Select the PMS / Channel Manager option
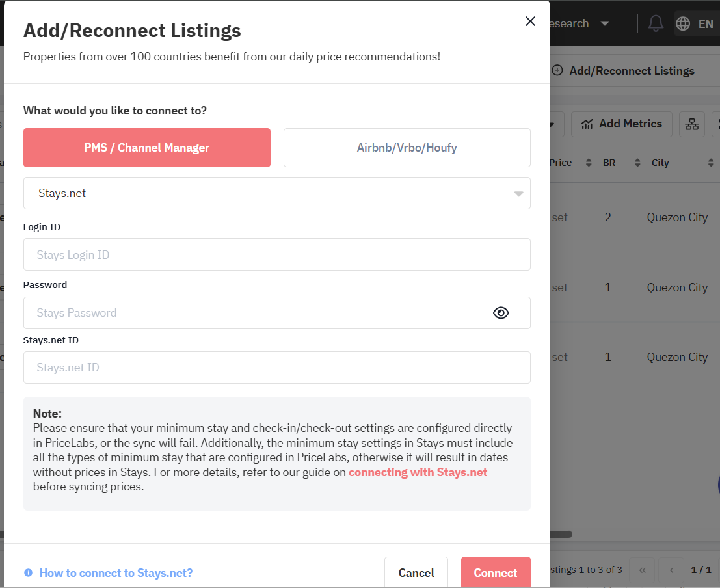This screenshot has height=588, width=720. [146, 148]
